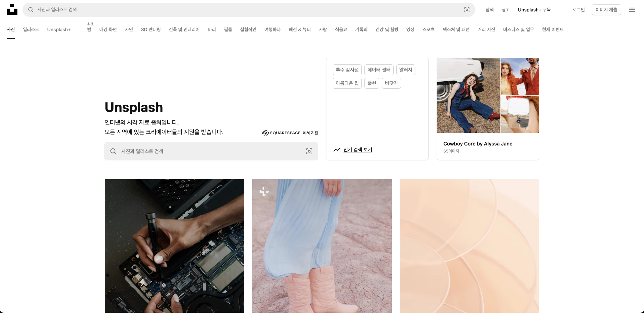Focus the hero search input field

[211, 151]
